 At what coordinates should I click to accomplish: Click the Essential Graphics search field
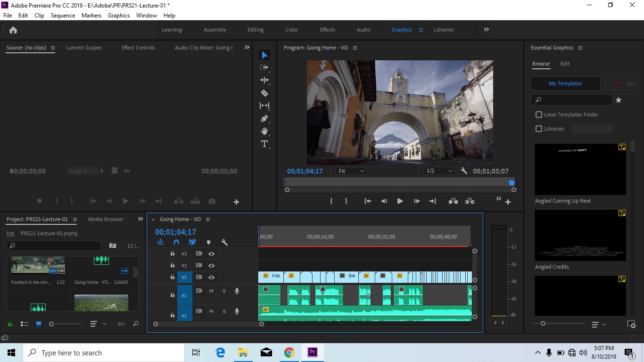click(572, 100)
